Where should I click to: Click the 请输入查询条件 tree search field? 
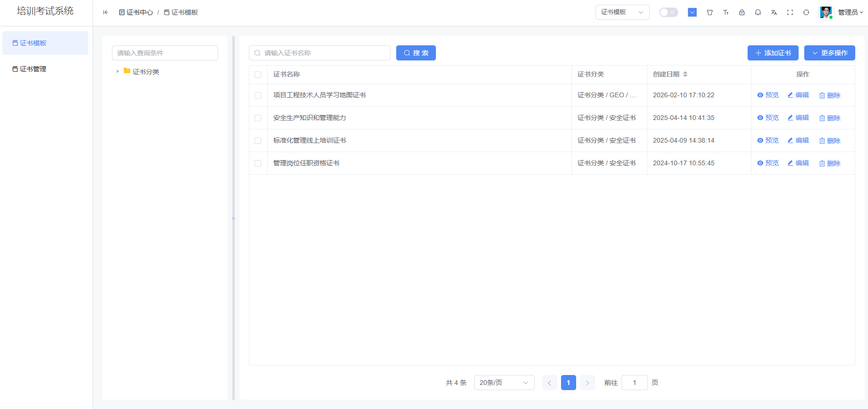[x=165, y=53]
